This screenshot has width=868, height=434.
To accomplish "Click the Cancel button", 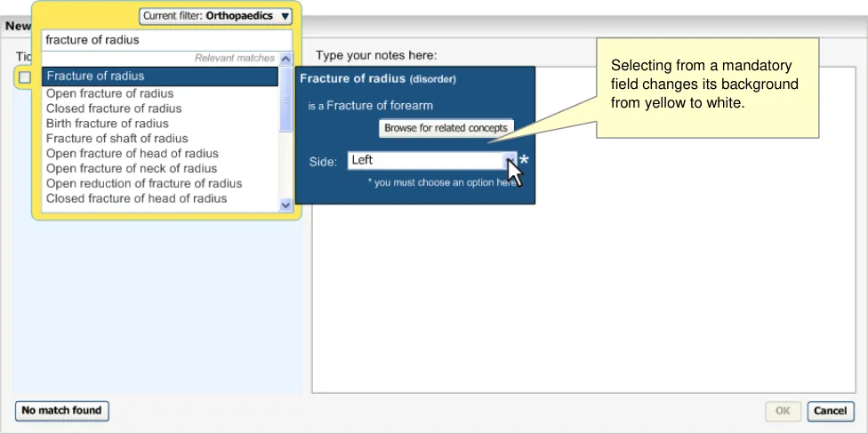I will pyautogui.click(x=830, y=411).
